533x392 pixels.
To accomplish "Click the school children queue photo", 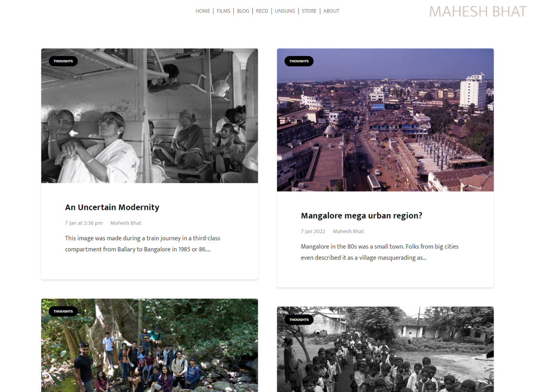I will coord(385,349).
